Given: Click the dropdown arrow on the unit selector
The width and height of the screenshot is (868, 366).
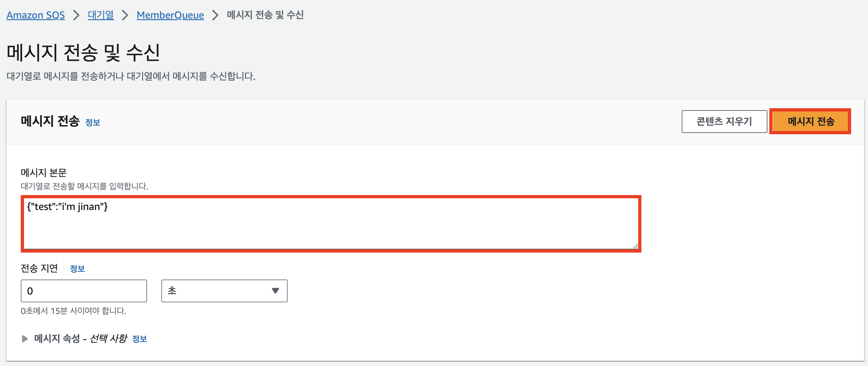Looking at the screenshot, I should click(x=275, y=291).
